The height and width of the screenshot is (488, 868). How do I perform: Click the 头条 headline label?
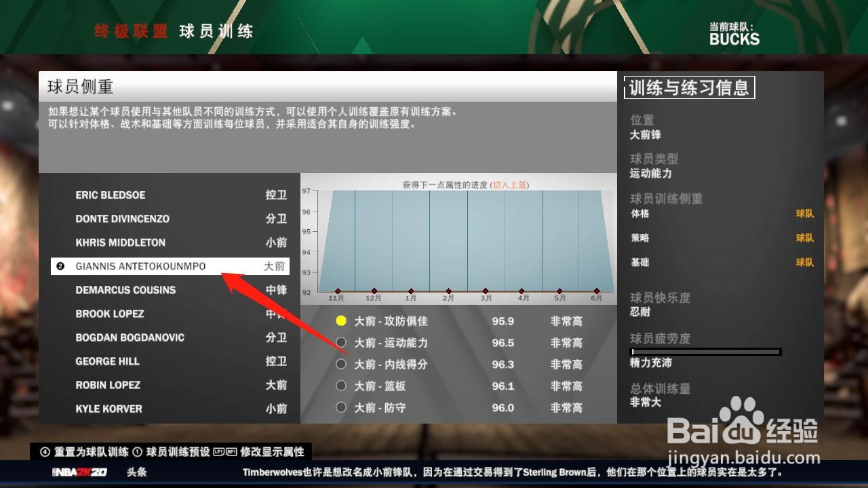coord(136,472)
